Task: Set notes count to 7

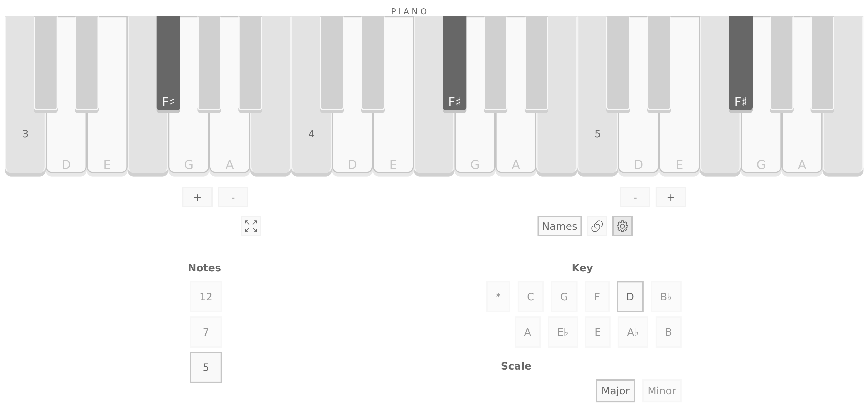Action: pyautogui.click(x=206, y=332)
